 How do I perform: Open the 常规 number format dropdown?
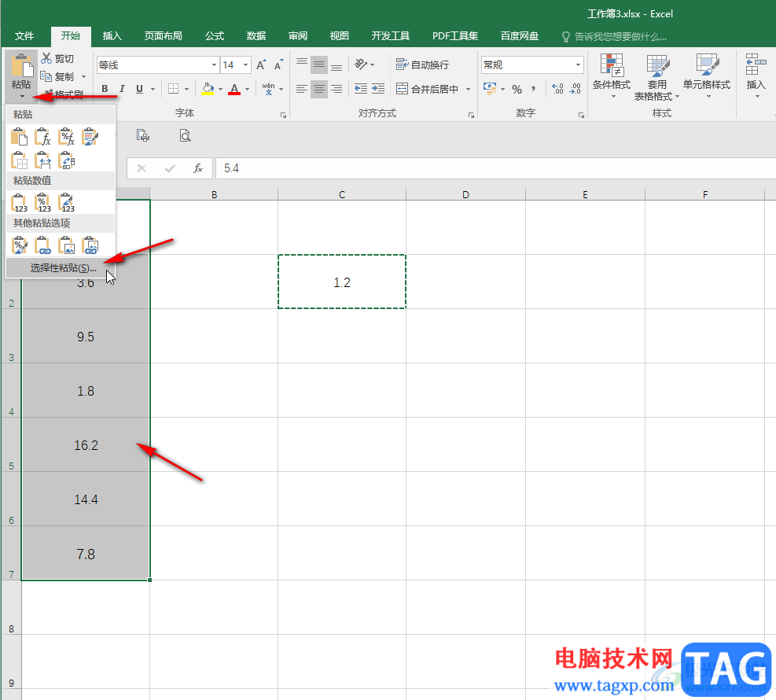coord(578,64)
